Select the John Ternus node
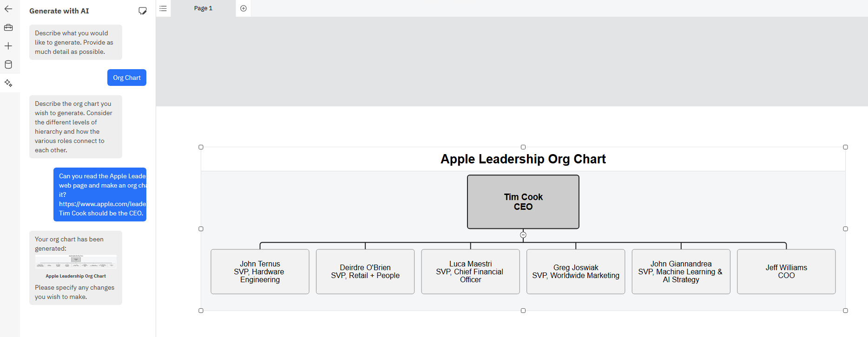Viewport: 868px width, 337px height. 260,272
